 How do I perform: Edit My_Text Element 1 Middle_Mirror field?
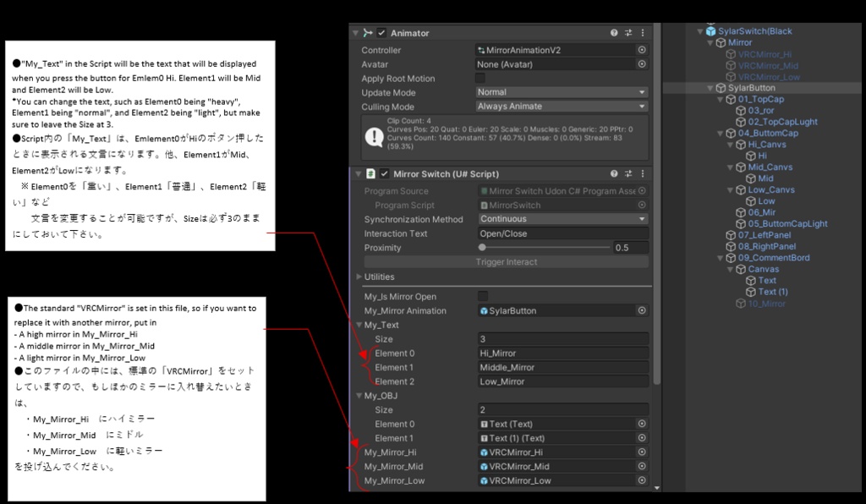pyautogui.click(x=562, y=367)
